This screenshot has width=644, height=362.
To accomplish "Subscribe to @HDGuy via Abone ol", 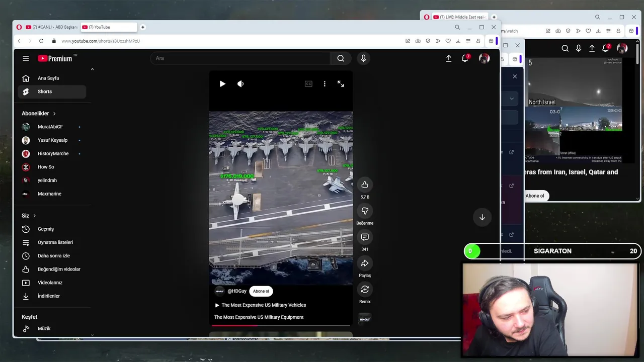I will [261, 291].
